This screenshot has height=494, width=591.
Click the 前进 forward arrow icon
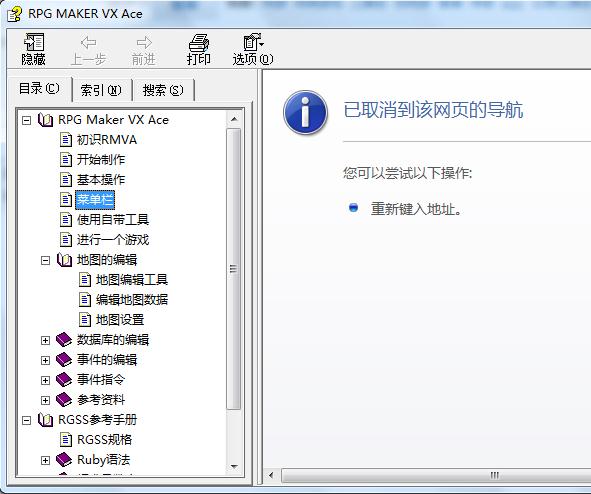coord(144,42)
